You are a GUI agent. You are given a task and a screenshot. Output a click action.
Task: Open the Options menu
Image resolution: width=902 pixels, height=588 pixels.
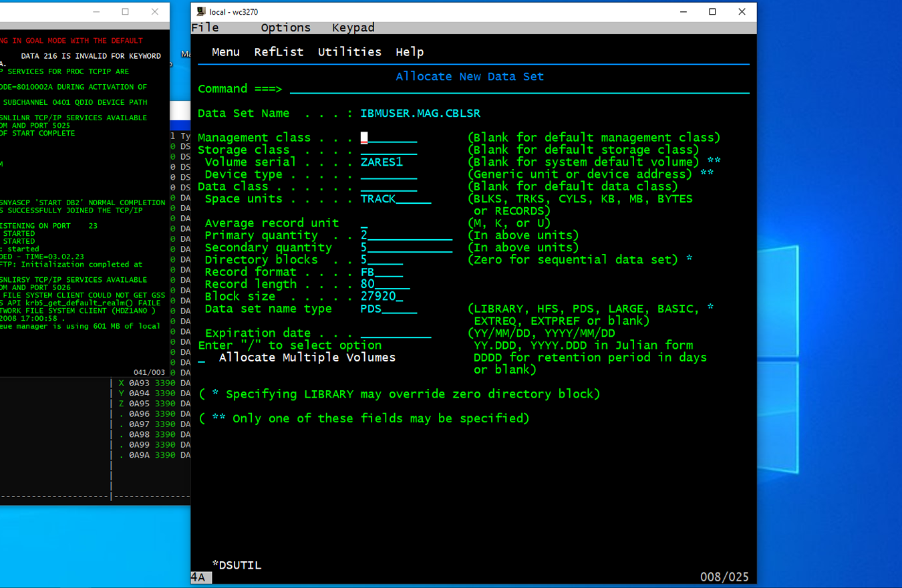[285, 27]
